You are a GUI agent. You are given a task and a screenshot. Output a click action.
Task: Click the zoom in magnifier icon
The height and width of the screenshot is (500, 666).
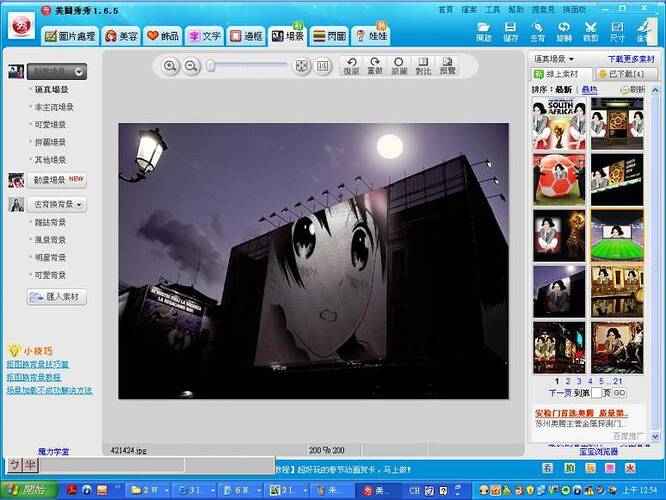[x=170, y=66]
